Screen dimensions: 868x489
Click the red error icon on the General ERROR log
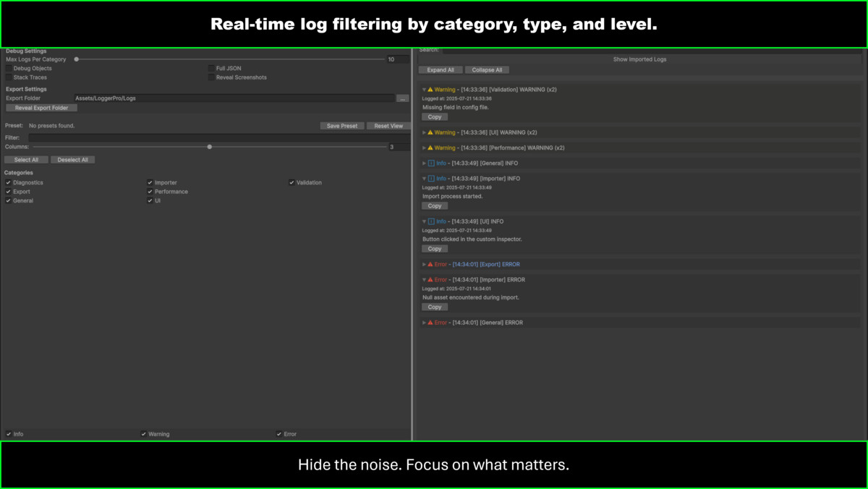click(x=430, y=323)
